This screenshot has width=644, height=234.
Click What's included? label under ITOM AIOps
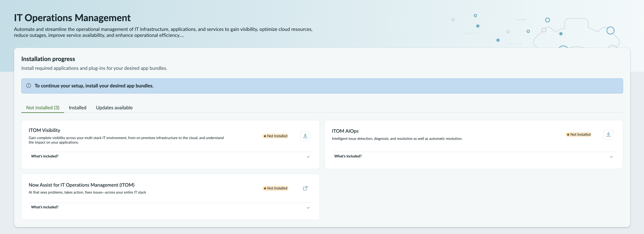[348, 156]
